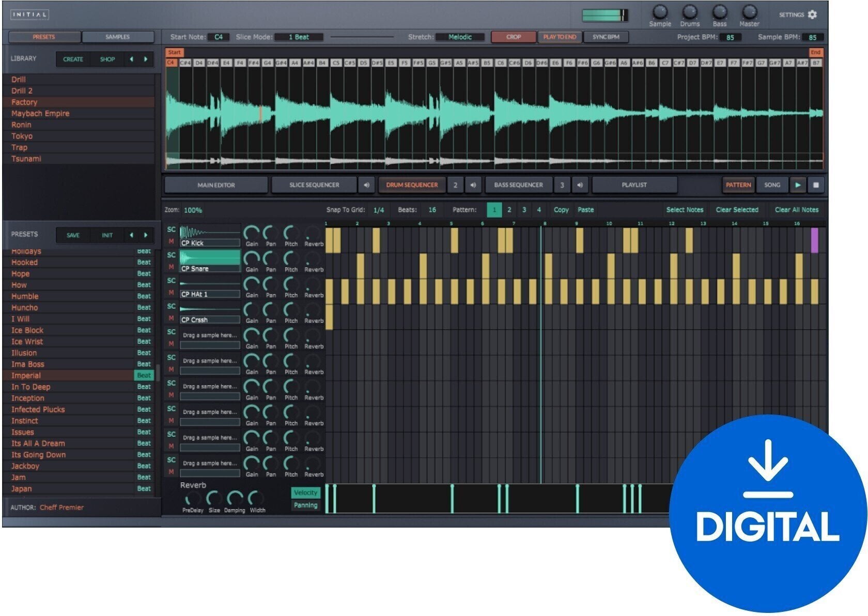Click the play transport icon
The height and width of the screenshot is (616, 868).
pyautogui.click(x=798, y=184)
